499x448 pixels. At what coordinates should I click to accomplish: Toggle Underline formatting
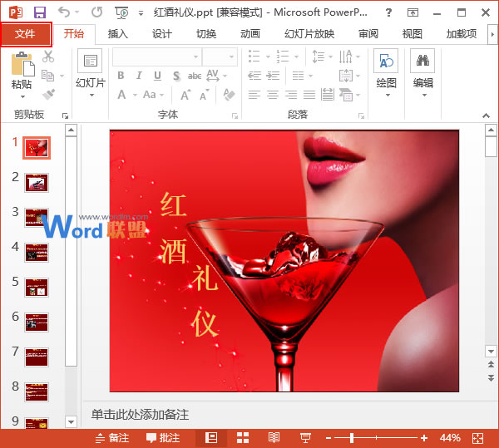(157, 76)
